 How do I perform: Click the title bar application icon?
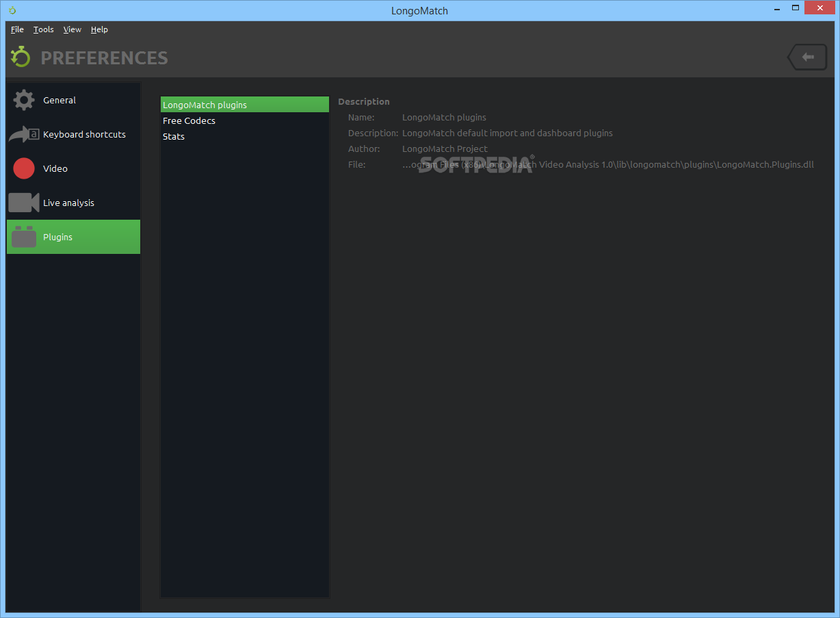pyautogui.click(x=12, y=10)
